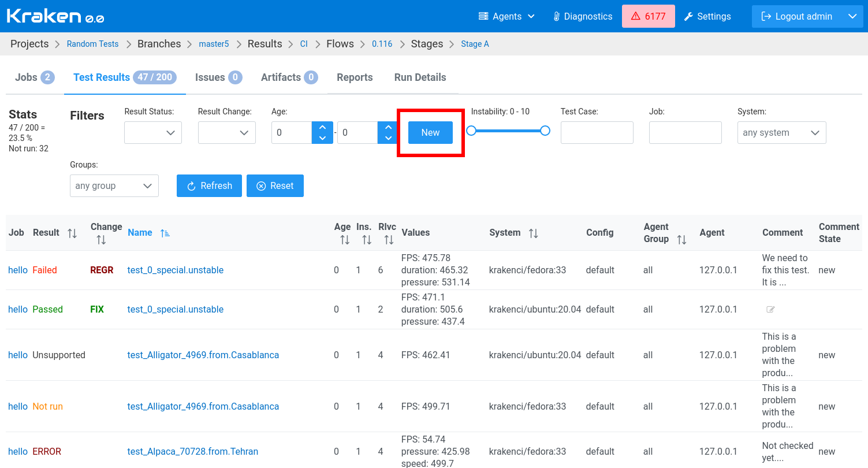This screenshot has height=468, width=868.
Task: Sort by Result column icon
Action: tap(72, 233)
